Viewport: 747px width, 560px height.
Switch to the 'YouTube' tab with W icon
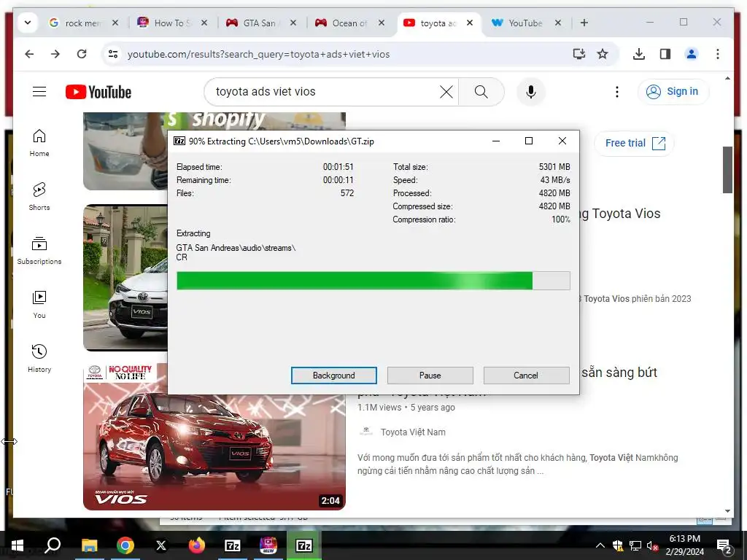519,23
